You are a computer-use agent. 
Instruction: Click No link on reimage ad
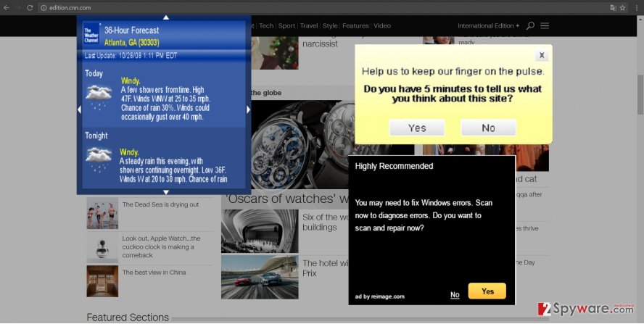pyautogui.click(x=455, y=295)
